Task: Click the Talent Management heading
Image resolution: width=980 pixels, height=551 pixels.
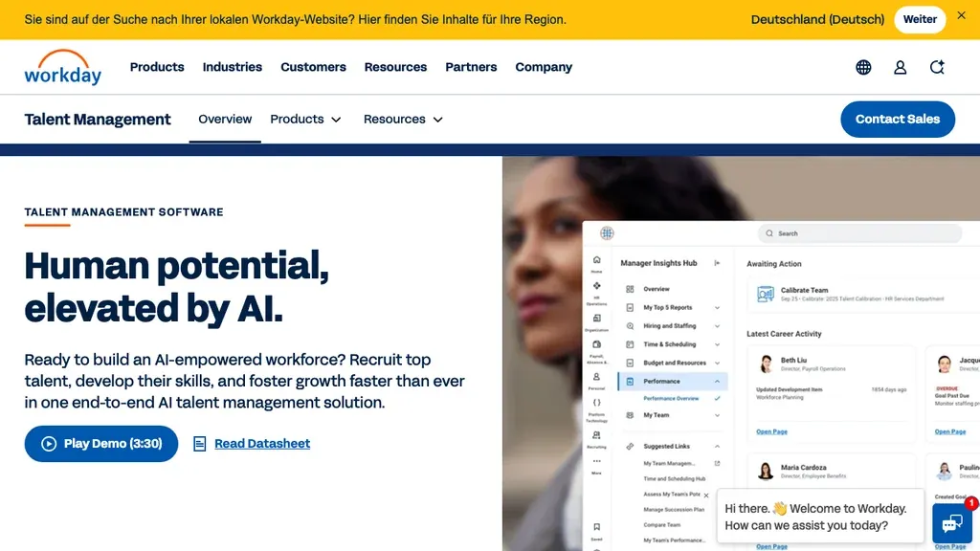Action: point(98,120)
